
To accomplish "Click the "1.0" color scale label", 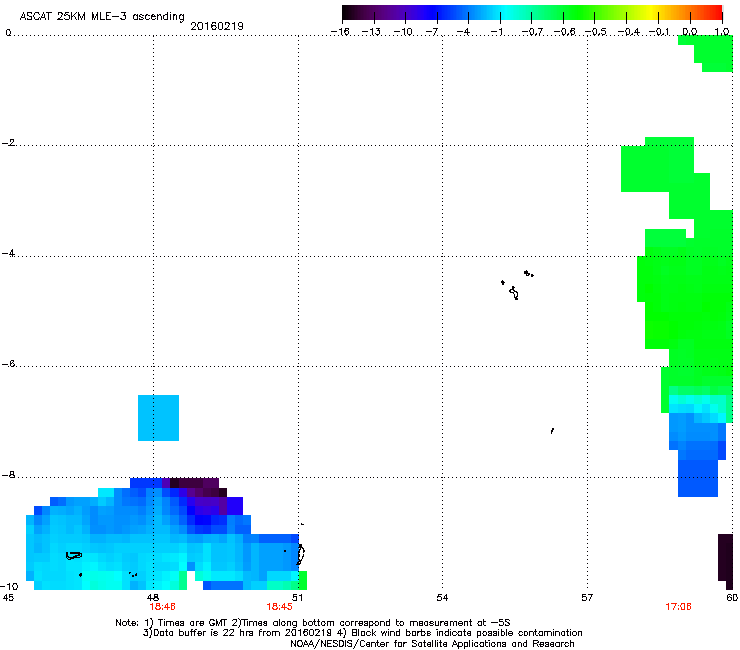I will tap(722, 32).
